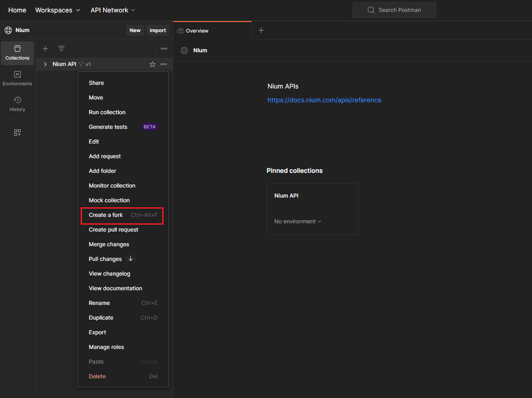This screenshot has width=532, height=398.
Task: Click the three-dot menu beside Nium API
Action: coord(164,64)
